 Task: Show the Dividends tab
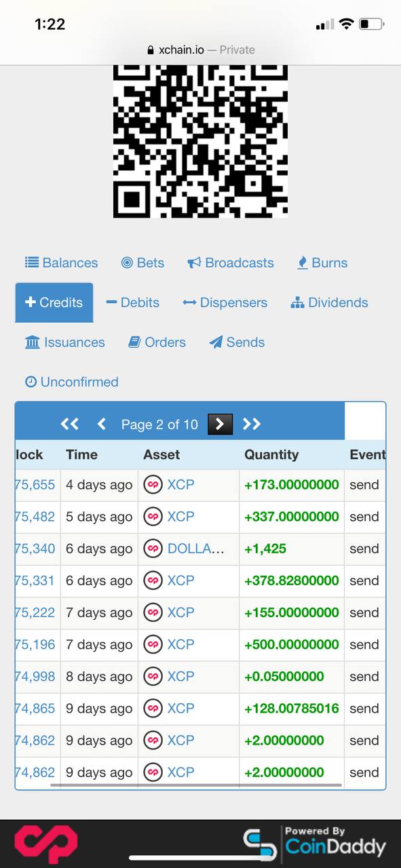pyautogui.click(x=329, y=302)
